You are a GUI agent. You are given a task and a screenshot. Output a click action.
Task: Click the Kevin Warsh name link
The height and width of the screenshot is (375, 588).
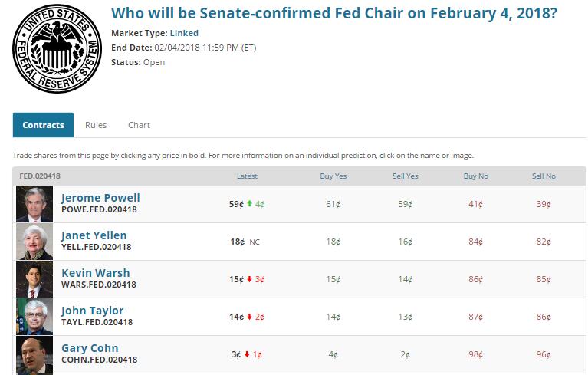pyautogui.click(x=95, y=273)
